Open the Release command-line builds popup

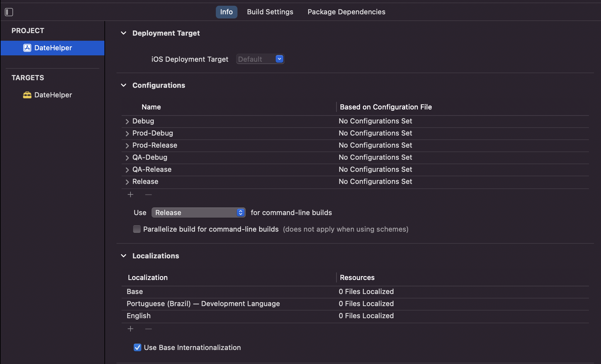[x=198, y=213]
